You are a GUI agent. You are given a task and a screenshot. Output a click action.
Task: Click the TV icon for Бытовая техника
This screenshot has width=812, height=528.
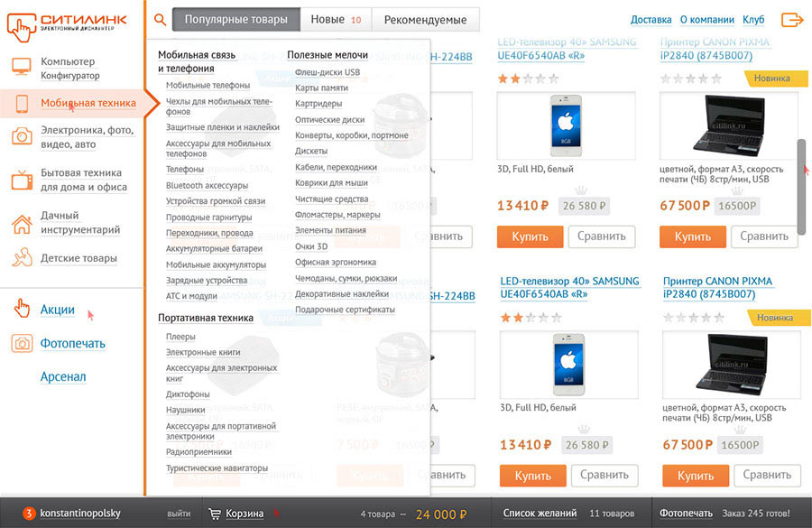pyautogui.click(x=22, y=180)
